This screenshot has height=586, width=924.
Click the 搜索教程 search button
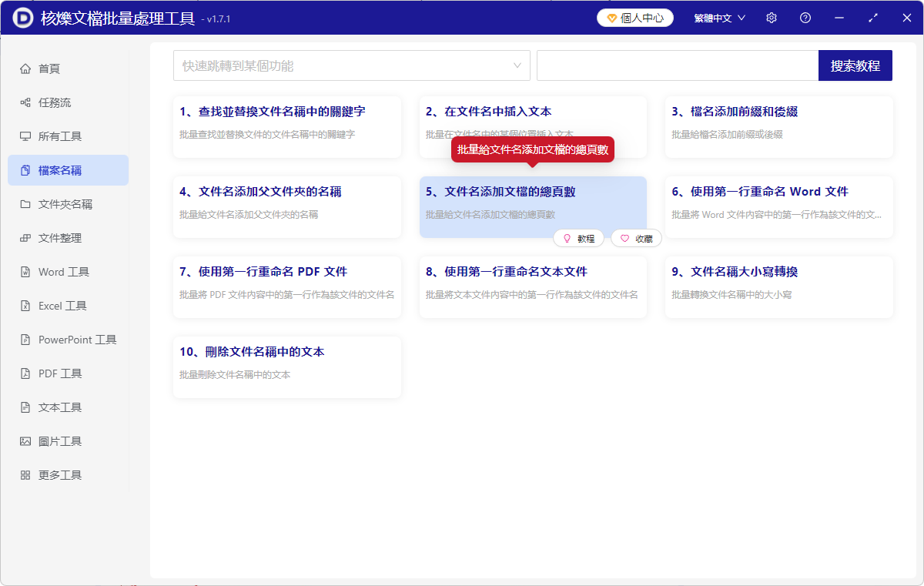[855, 65]
